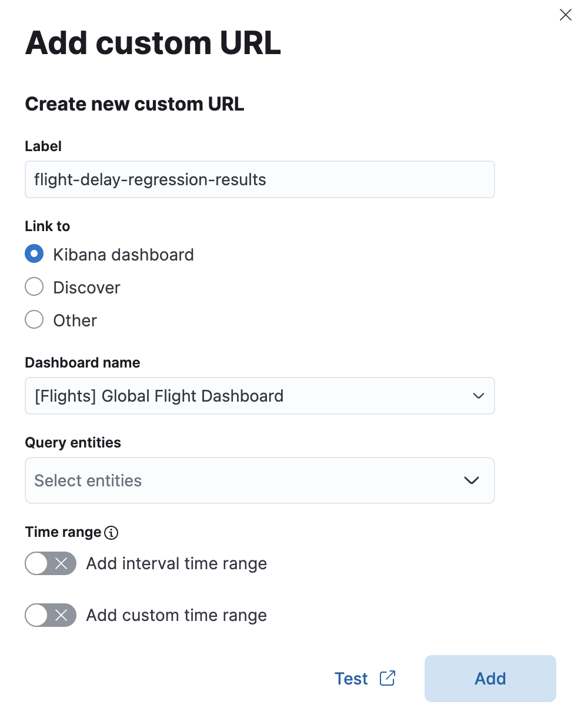Choose Other as the link destination
The width and height of the screenshot is (581, 728).
[x=34, y=319]
